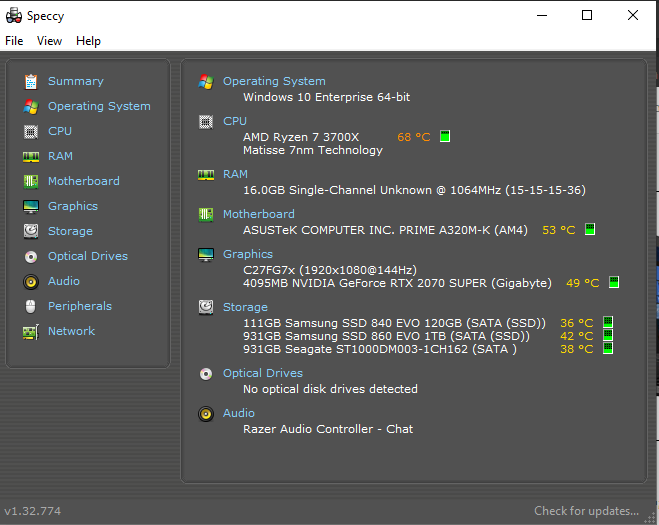Click temperature indicator for Samsung SSD 860 EVO

608,335
